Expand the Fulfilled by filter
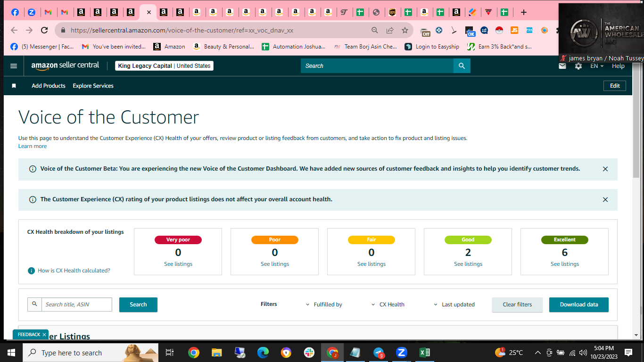 point(324,304)
